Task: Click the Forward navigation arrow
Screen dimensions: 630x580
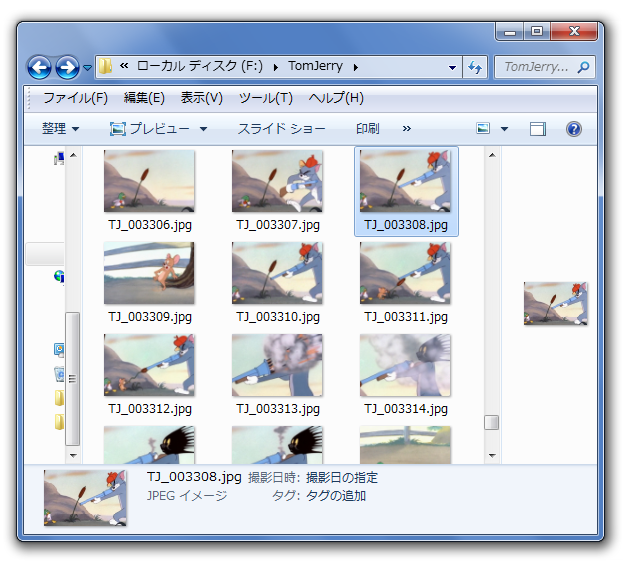Action: pyautogui.click(x=67, y=67)
